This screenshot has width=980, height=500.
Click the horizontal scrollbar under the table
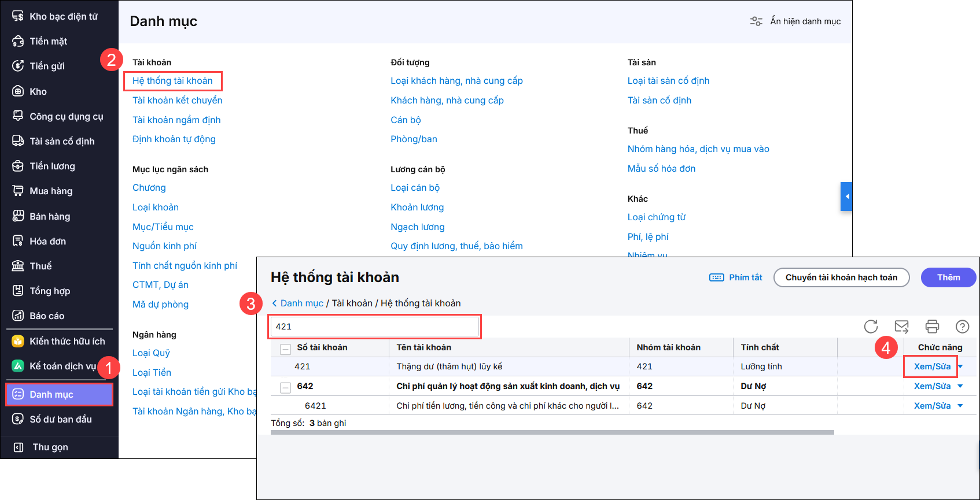[x=552, y=432]
